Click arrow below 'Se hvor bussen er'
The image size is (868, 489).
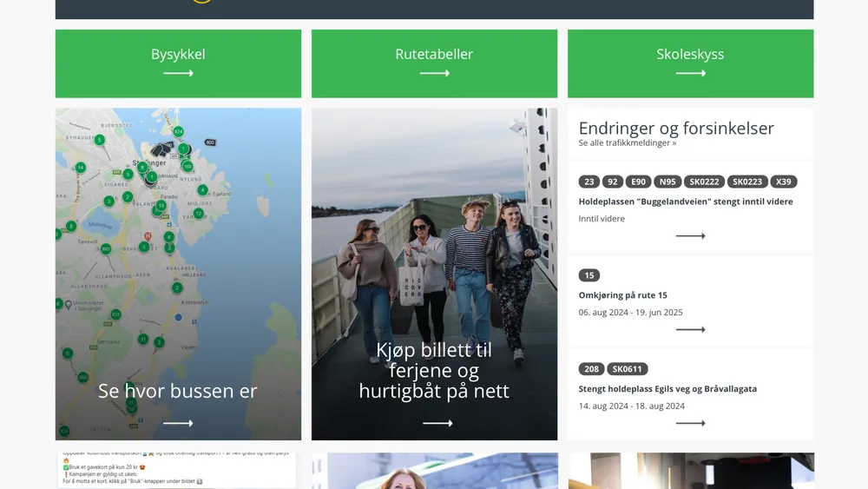[x=178, y=423]
